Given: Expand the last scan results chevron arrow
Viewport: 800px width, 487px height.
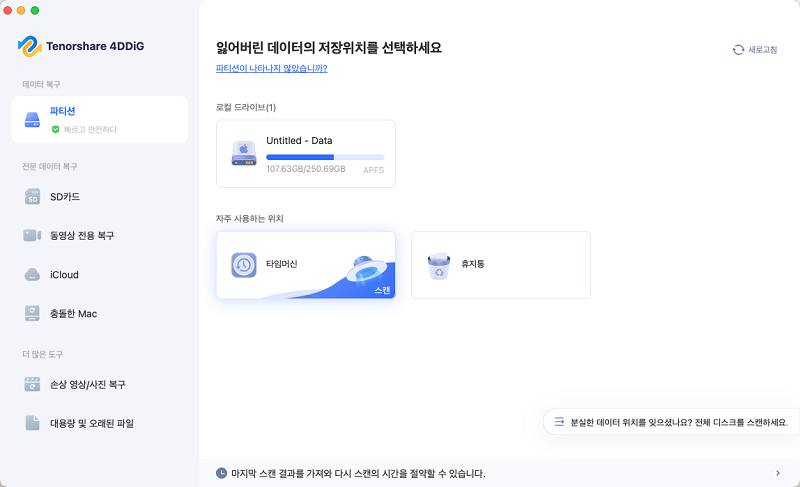Looking at the screenshot, I should point(778,473).
